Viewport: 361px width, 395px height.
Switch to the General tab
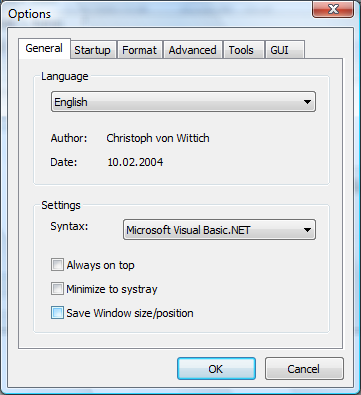click(44, 49)
